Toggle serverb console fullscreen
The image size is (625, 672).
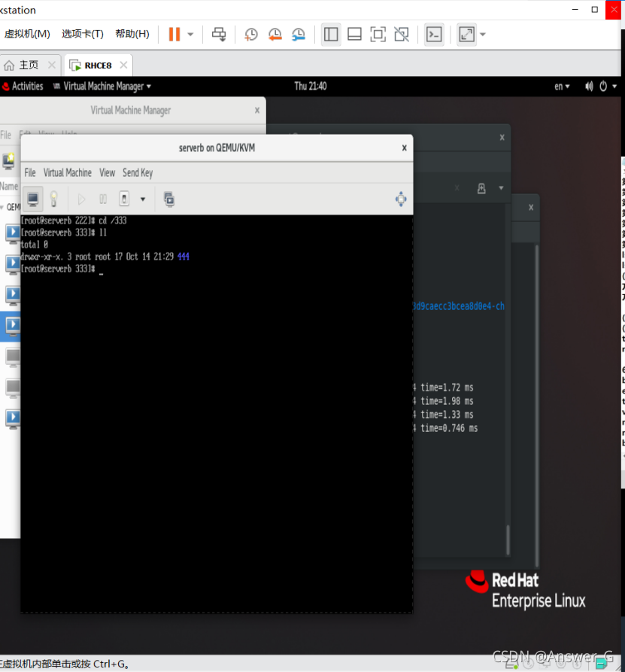point(401,199)
